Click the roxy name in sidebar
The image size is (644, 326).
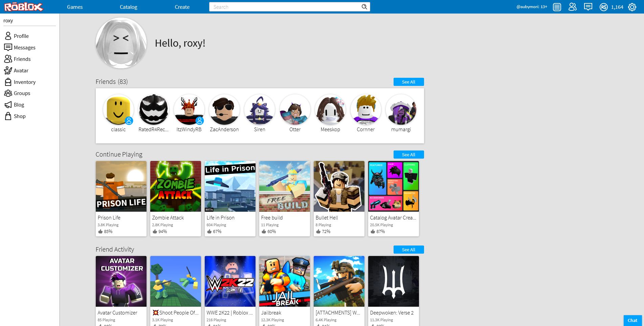coord(8,21)
